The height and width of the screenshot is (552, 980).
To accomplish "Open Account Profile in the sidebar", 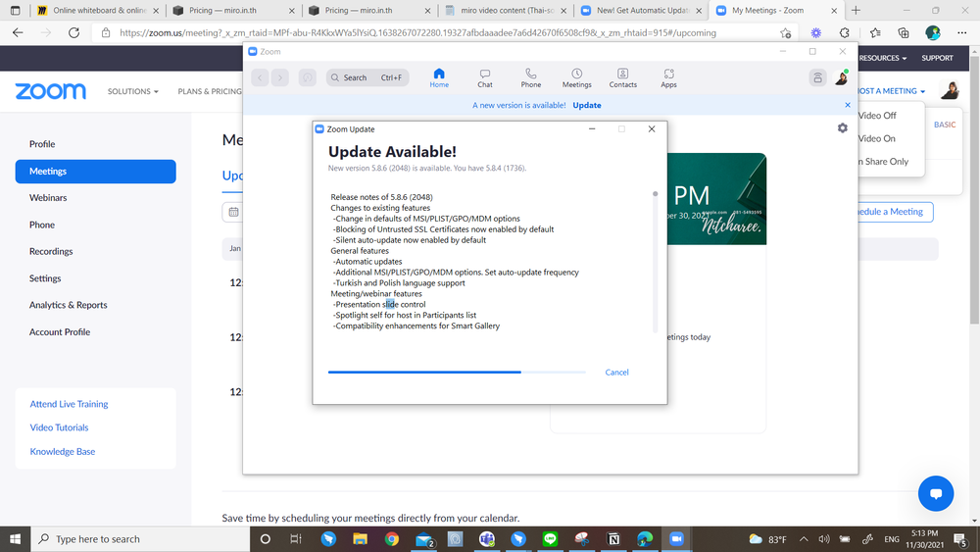I will [60, 332].
